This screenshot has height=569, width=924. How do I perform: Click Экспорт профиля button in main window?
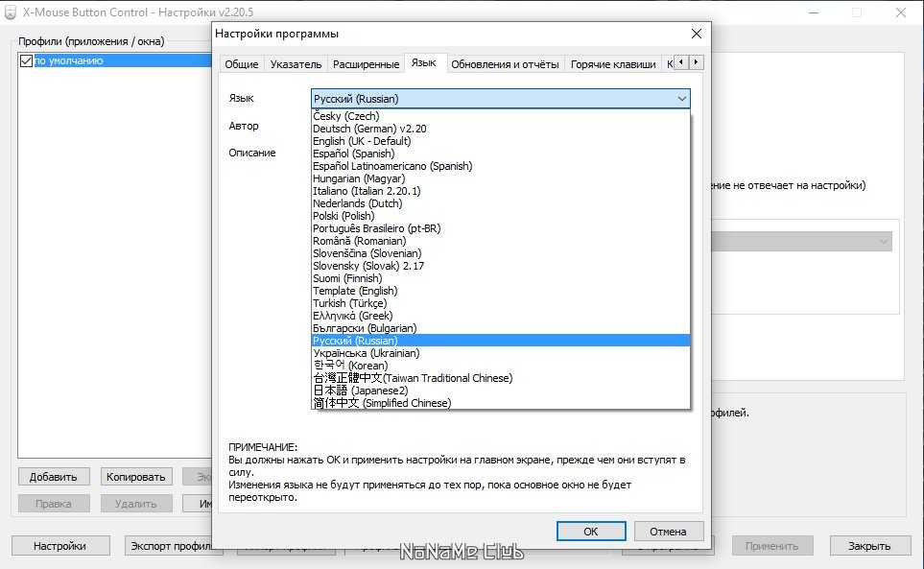click(x=169, y=546)
